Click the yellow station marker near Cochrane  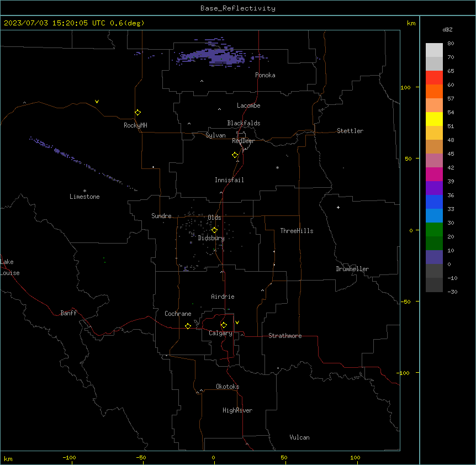[188, 326]
